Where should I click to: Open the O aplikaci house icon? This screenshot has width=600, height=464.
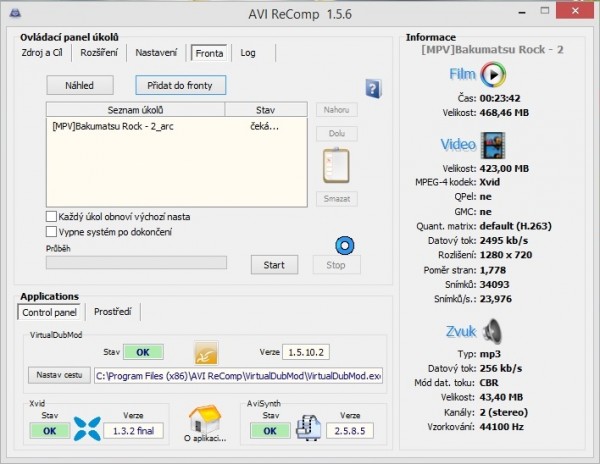205,419
